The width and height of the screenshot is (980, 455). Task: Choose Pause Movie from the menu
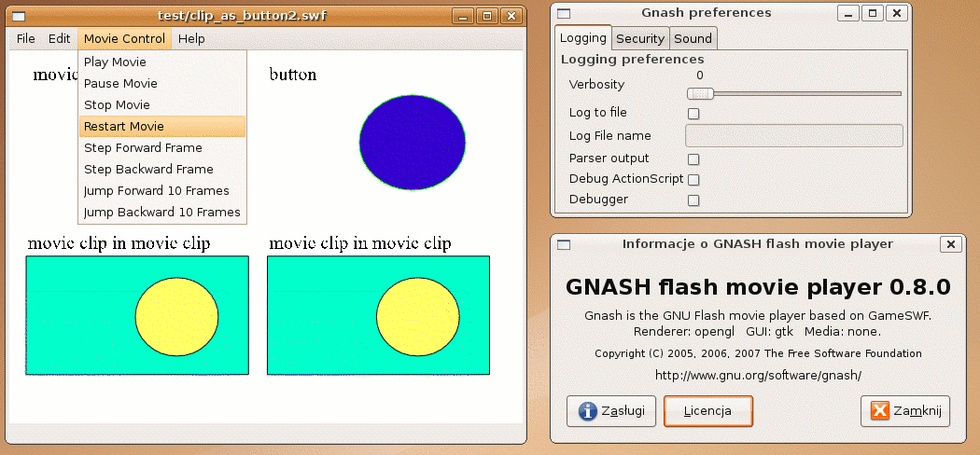click(x=161, y=83)
